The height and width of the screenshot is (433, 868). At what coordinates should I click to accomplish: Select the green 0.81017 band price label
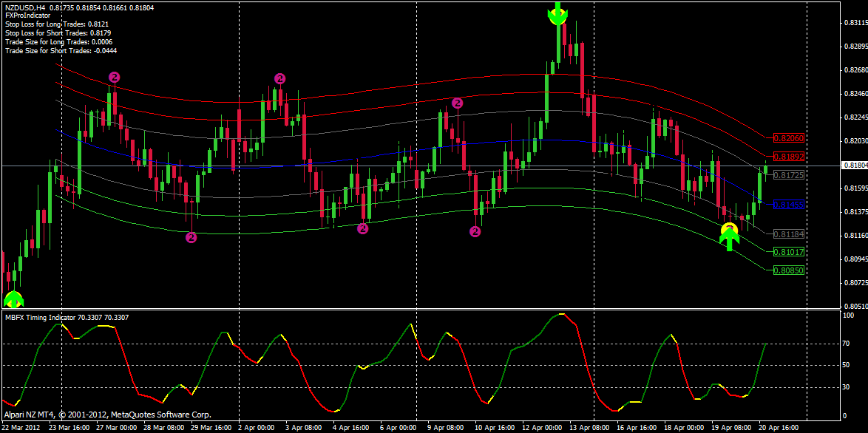click(x=788, y=252)
